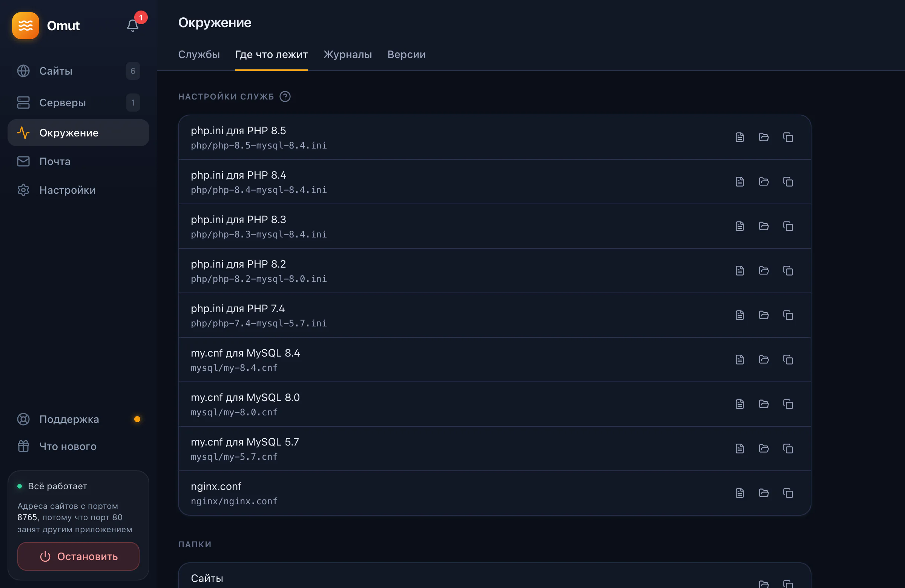905x588 pixels.
Task: Open file for php.ini PHP 8.3
Action: [739, 226]
